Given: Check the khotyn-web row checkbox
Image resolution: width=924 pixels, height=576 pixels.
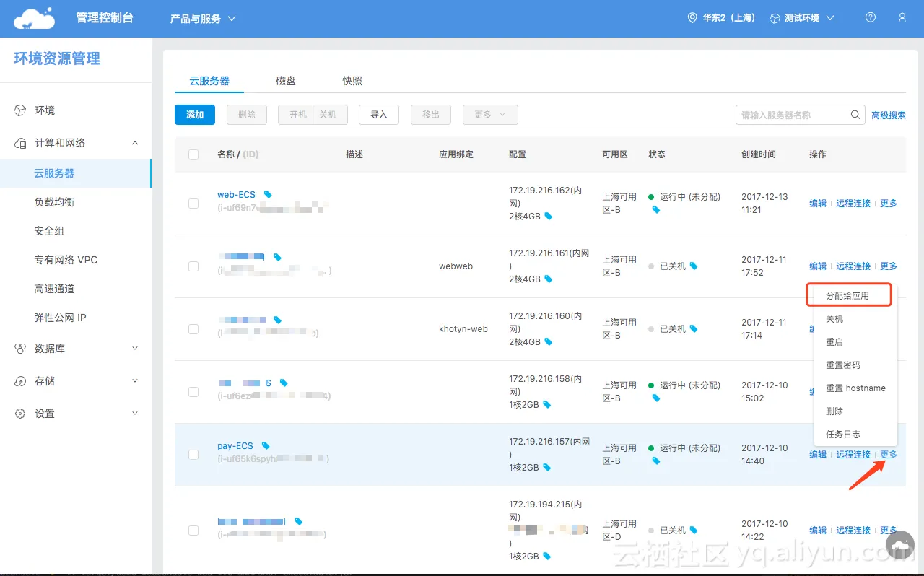Looking at the screenshot, I should [x=193, y=329].
